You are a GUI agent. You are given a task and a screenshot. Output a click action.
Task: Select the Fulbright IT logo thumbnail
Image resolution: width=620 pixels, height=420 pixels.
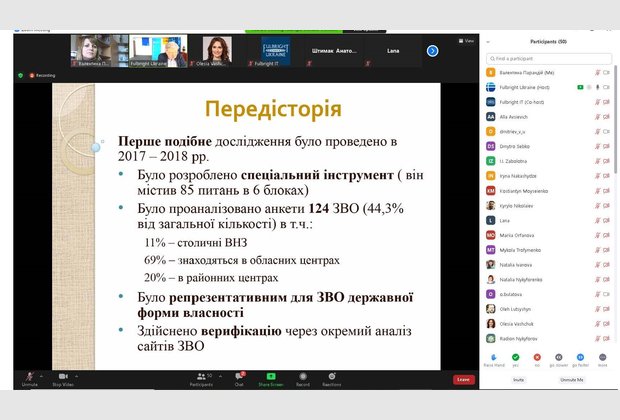276,51
